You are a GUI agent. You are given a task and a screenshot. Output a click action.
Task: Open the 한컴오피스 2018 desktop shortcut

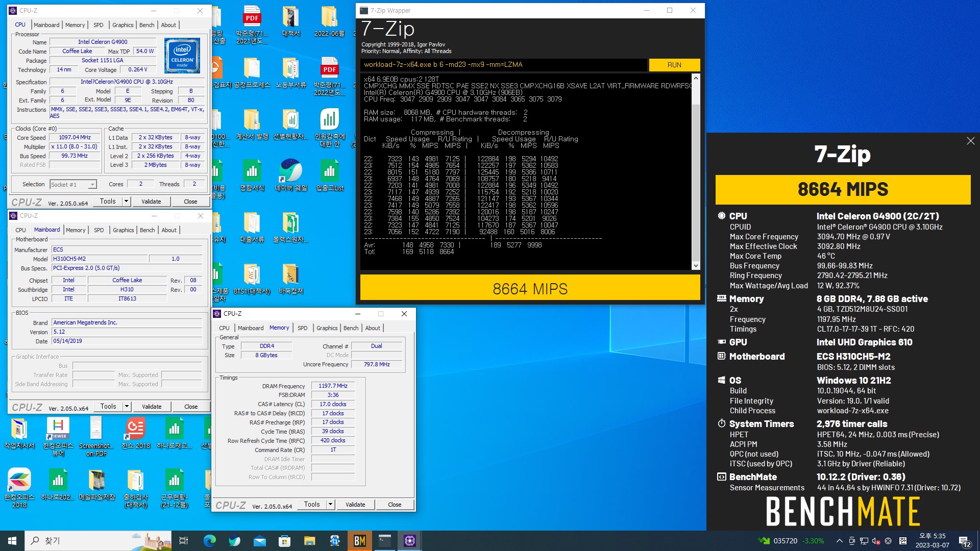[19, 487]
